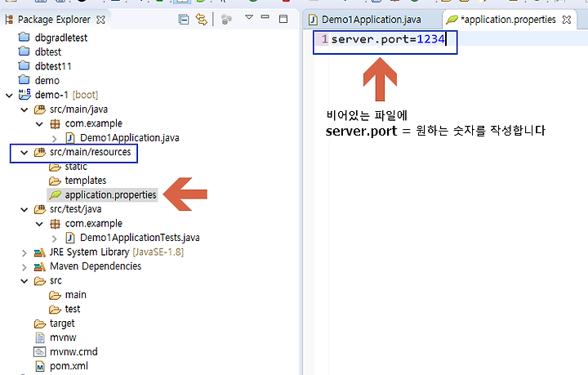Collapse the src/test/java folder
The width and height of the screenshot is (588, 375).
coord(24,210)
